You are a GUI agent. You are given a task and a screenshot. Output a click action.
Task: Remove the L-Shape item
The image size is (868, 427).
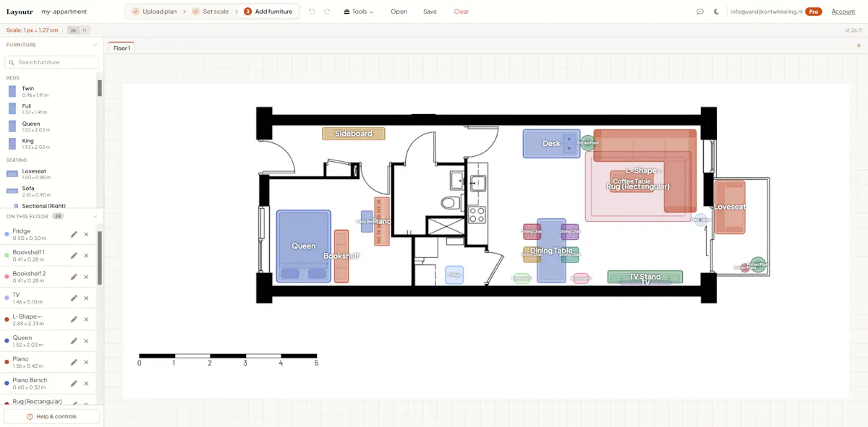tap(86, 319)
